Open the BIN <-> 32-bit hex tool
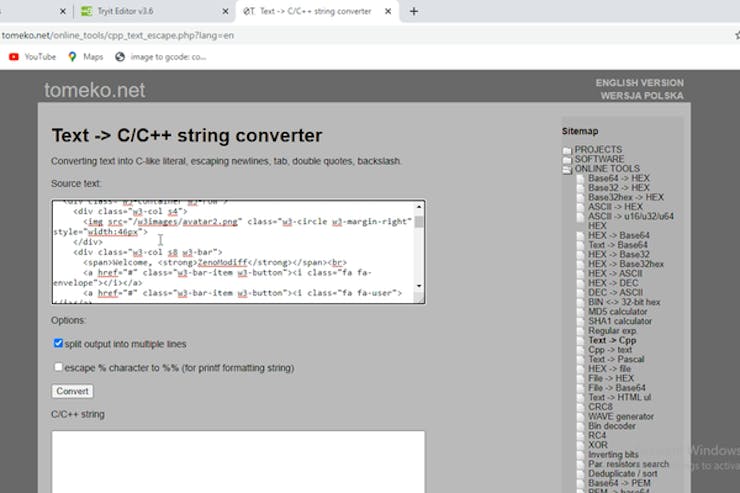 [x=624, y=302]
